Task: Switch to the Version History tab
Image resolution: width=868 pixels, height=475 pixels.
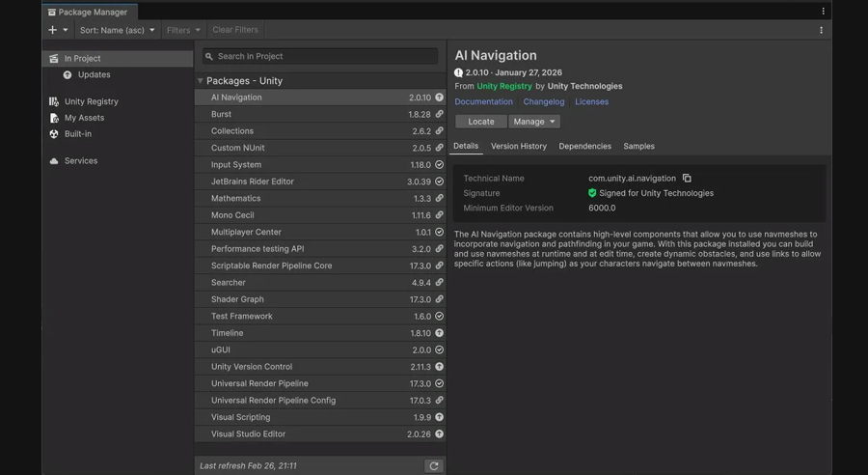Action: click(518, 147)
